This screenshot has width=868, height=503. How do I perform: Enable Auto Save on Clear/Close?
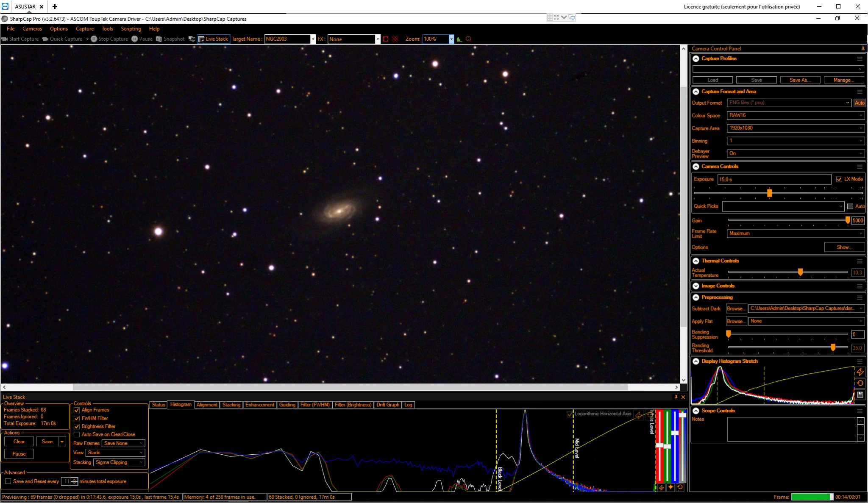[x=77, y=434]
